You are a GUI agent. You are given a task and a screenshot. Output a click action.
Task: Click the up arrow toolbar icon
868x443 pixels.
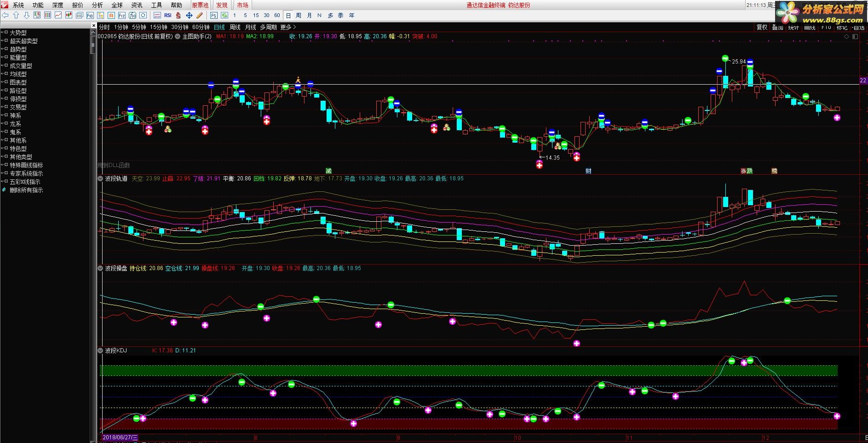coord(16,15)
